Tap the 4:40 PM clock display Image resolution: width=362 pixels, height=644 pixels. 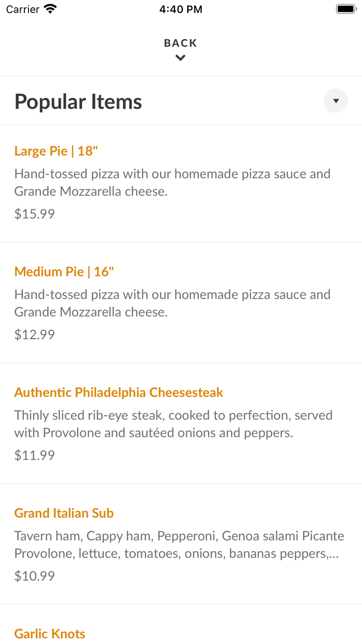(x=180, y=8)
